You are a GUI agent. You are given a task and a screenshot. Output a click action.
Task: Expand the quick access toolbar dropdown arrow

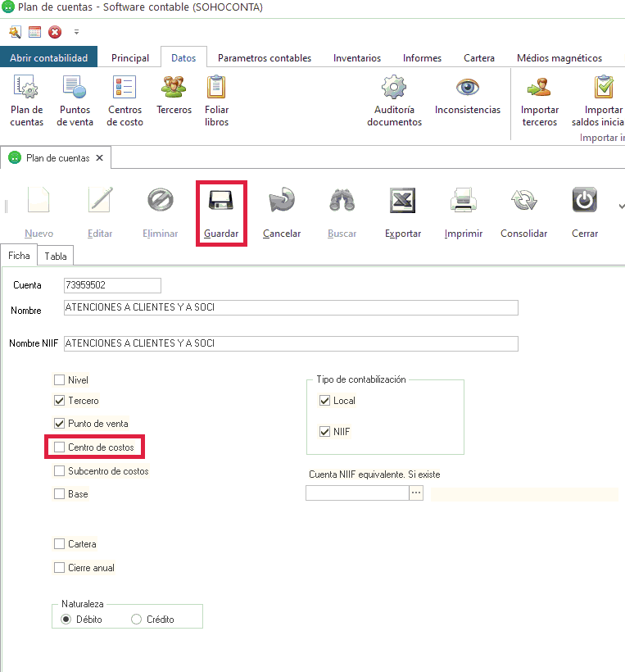(x=76, y=33)
